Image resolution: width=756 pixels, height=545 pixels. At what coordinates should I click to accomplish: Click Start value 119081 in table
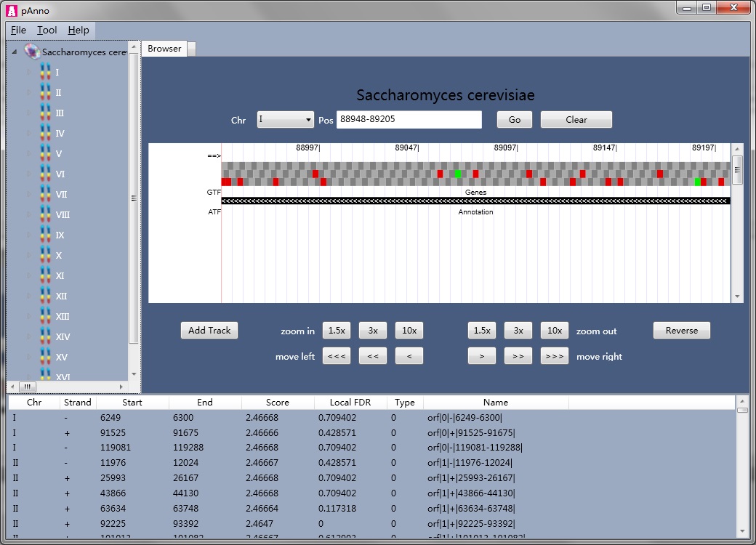pyautogui.click(x=116, y=447)
